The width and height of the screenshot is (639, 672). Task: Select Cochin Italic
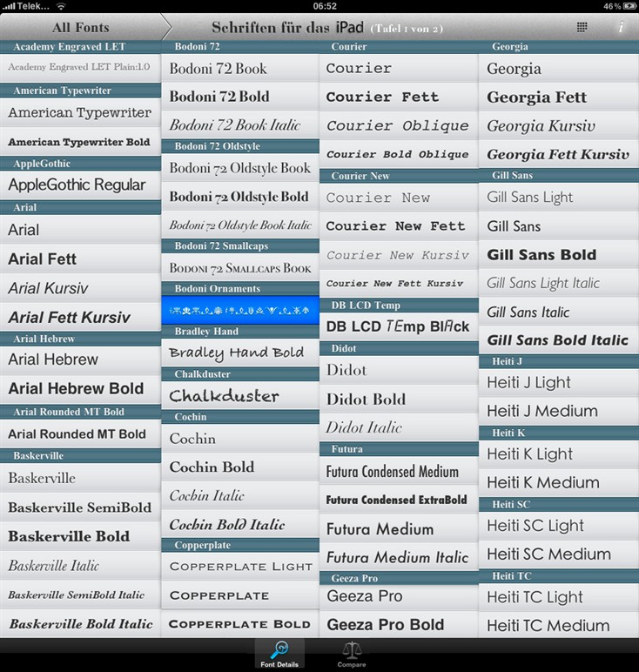pos(240,495)
